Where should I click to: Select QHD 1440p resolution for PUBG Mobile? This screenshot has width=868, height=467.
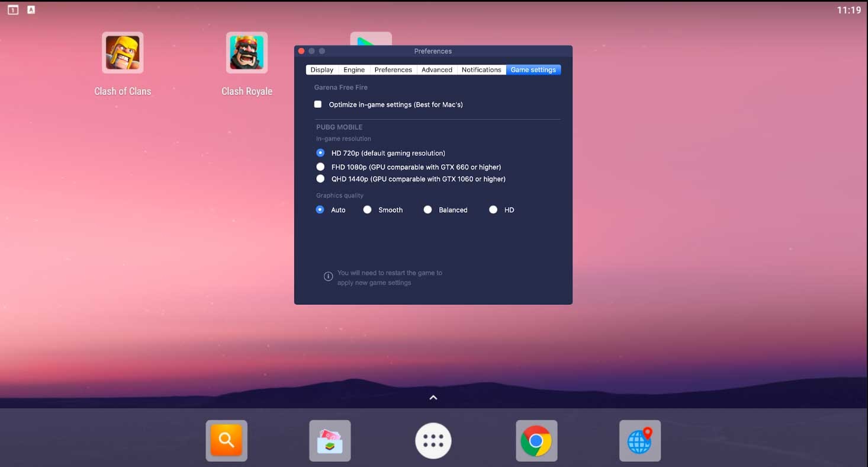tap(320, 178)
